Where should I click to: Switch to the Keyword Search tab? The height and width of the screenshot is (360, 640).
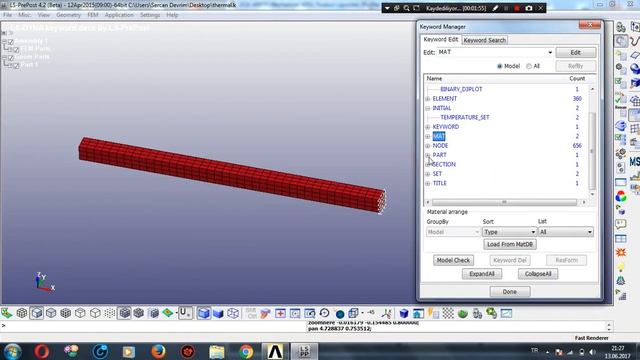(484, 40)
